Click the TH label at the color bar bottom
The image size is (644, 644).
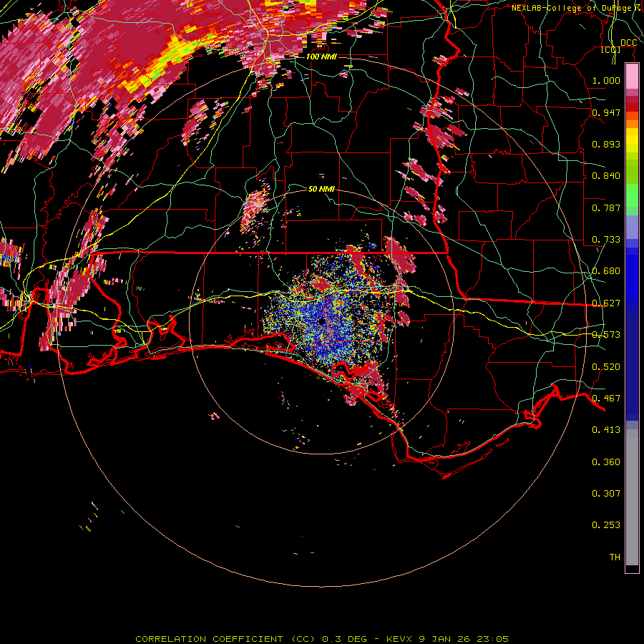615,557
